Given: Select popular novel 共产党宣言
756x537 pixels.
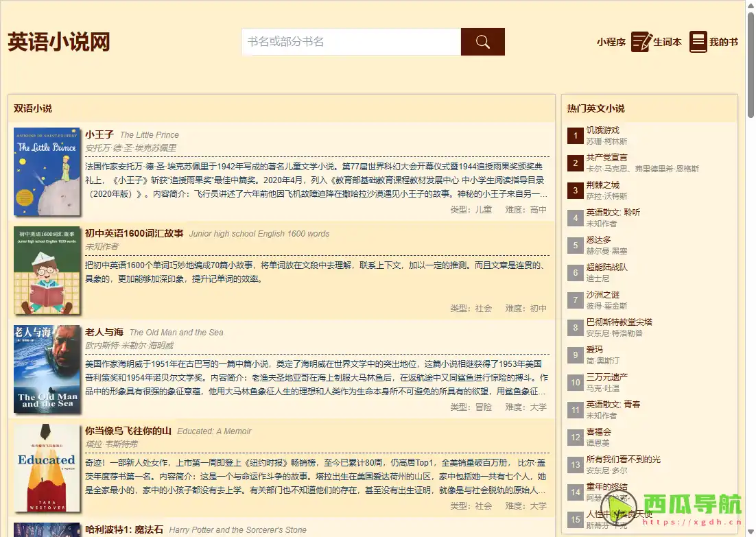Looking at the screenshot, I should [x=606, y=158].
